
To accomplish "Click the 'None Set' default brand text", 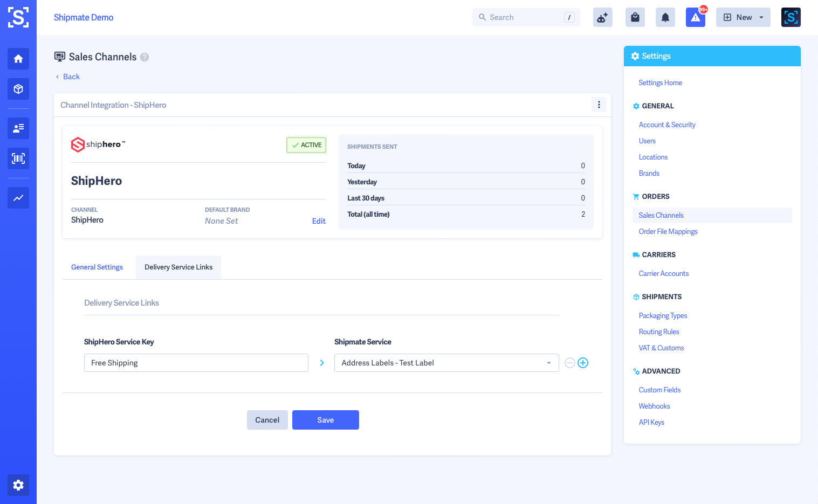I will pos(221,221).
